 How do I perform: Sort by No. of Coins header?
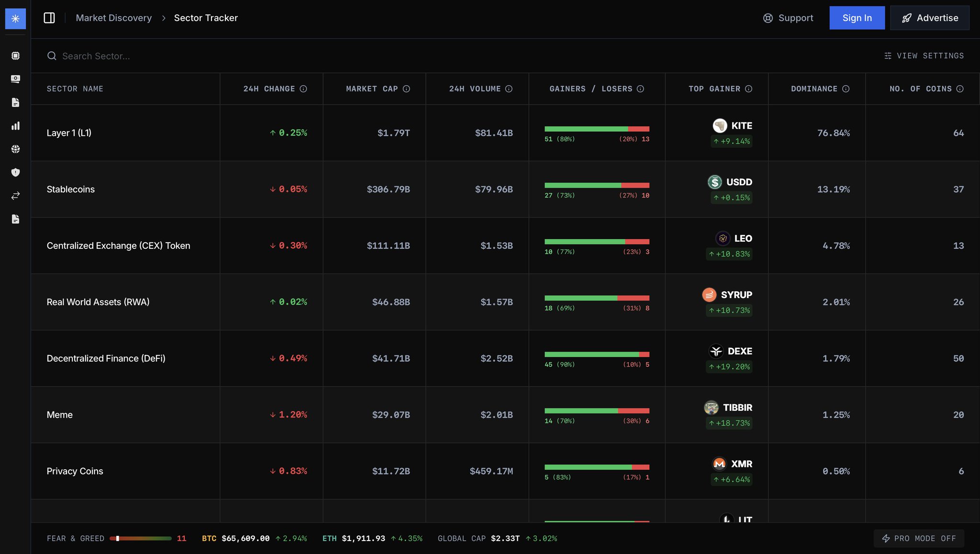point(920,89)
